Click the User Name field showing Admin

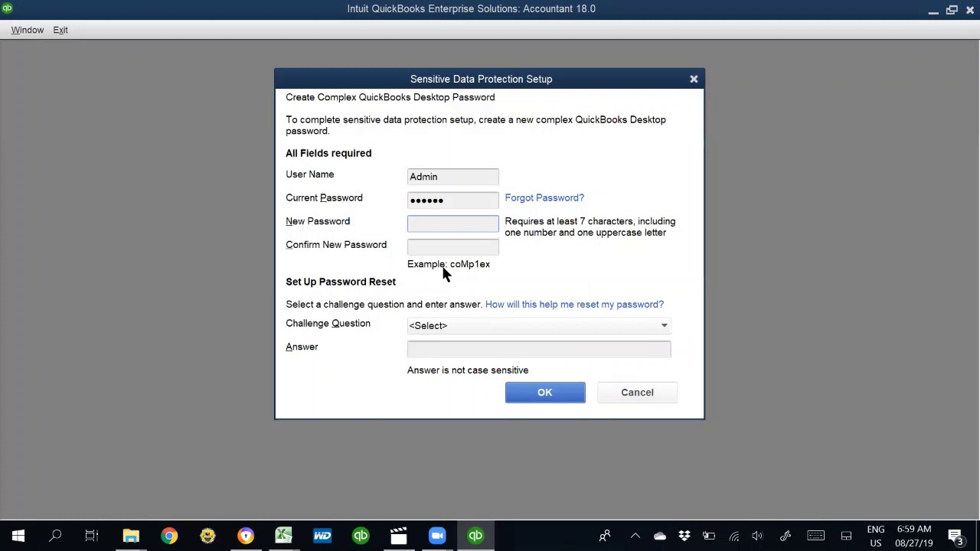point(452,177)
